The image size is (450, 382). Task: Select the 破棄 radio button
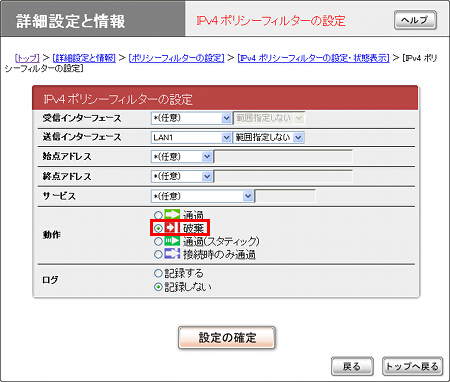[158, 228]
